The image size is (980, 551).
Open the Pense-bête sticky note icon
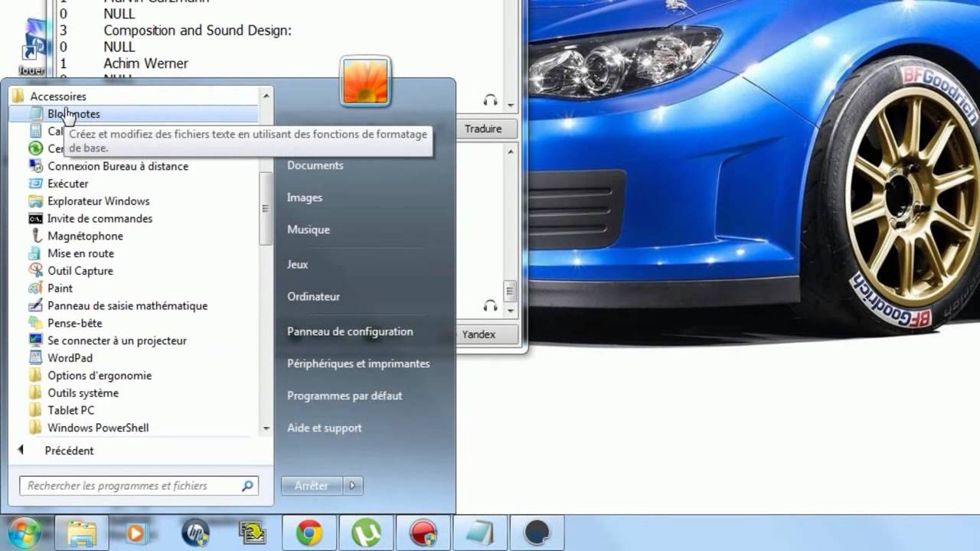coord(35,323)
